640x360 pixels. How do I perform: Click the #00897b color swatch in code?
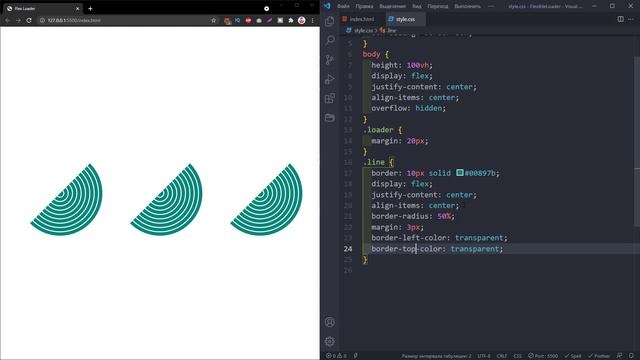[x=460, y=173]
